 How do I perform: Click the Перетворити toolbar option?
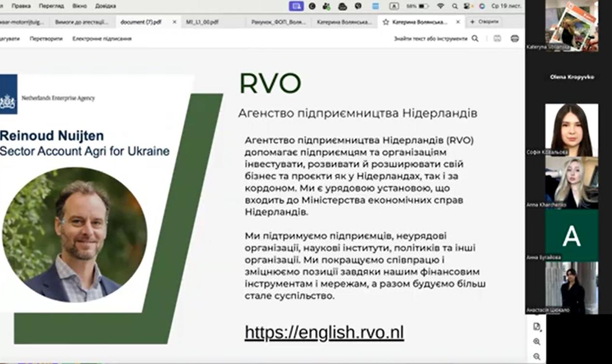pyautogui.click(x=46, y=39)
